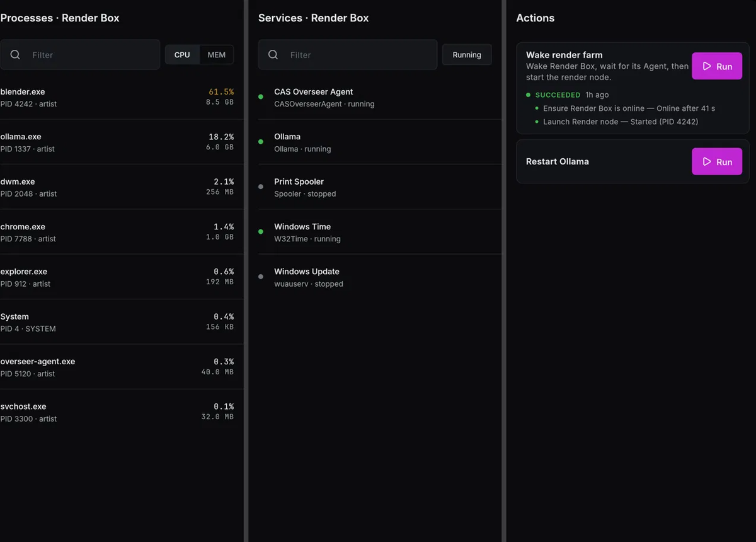Toggle the Running services filter

pos(467,55)
